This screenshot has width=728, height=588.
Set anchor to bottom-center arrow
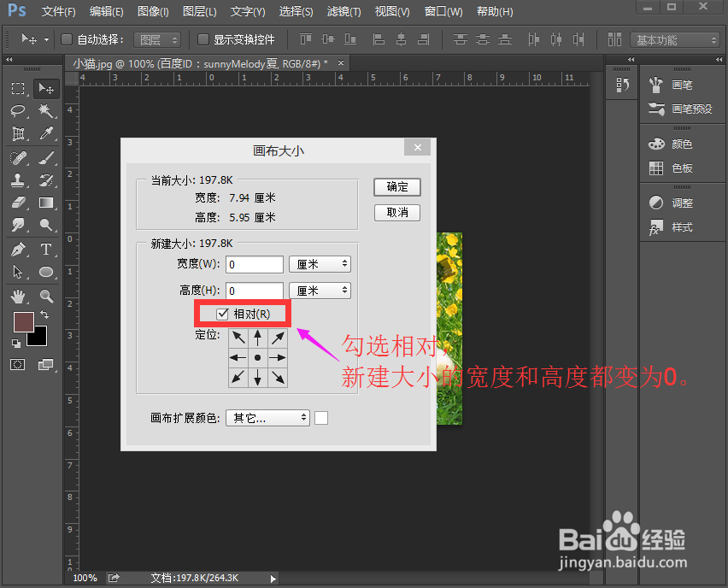tap(258, 378)
